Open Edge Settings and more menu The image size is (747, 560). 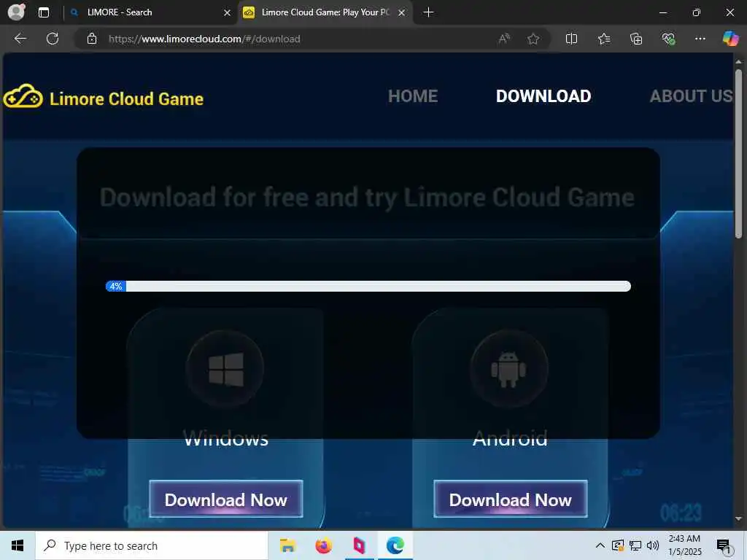tap(700, 39)
